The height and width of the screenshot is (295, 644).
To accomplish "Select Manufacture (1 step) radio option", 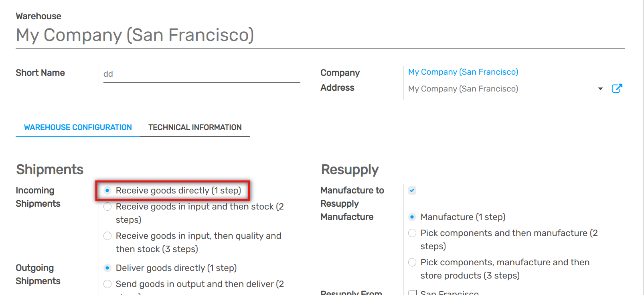I will pos(412,217).
